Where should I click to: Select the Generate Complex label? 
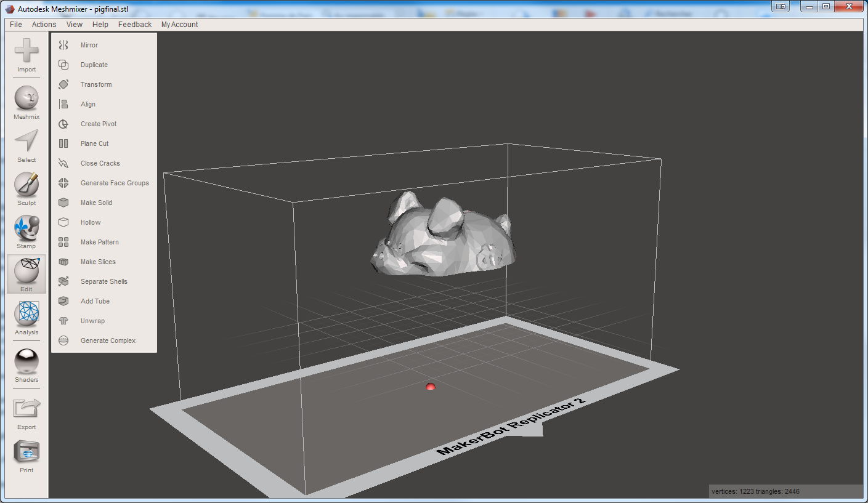(x=108, y=340)
